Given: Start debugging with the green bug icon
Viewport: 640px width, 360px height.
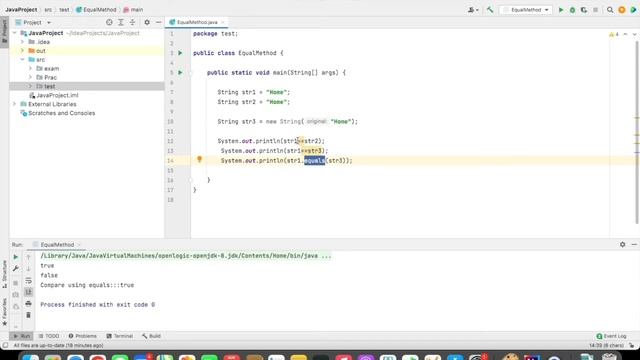Looking at the screenshot, I should [572, 10].
